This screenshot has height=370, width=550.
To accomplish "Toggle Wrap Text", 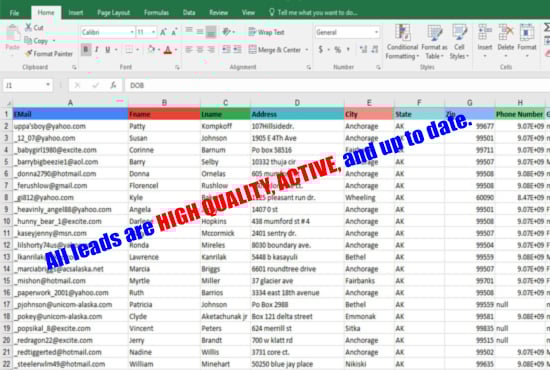I will click(267, 32).
